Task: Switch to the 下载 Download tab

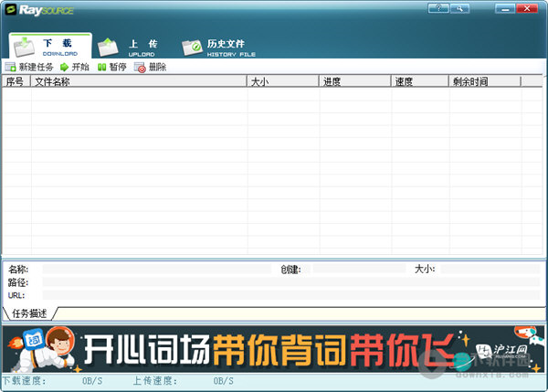Action: (x=50, y=47)
